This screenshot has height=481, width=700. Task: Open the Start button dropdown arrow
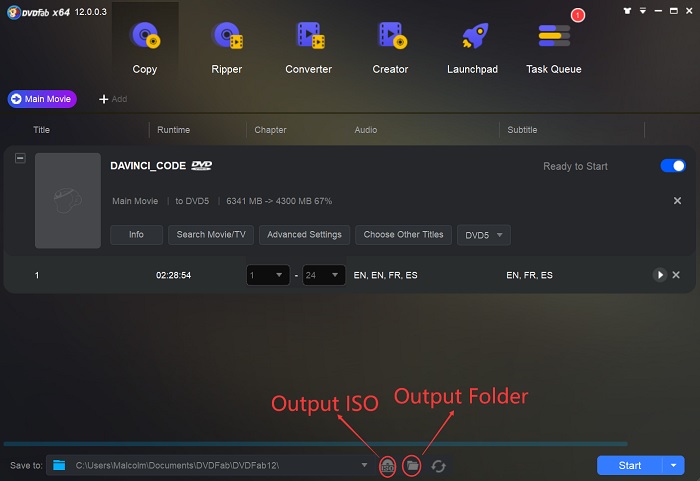673,465
